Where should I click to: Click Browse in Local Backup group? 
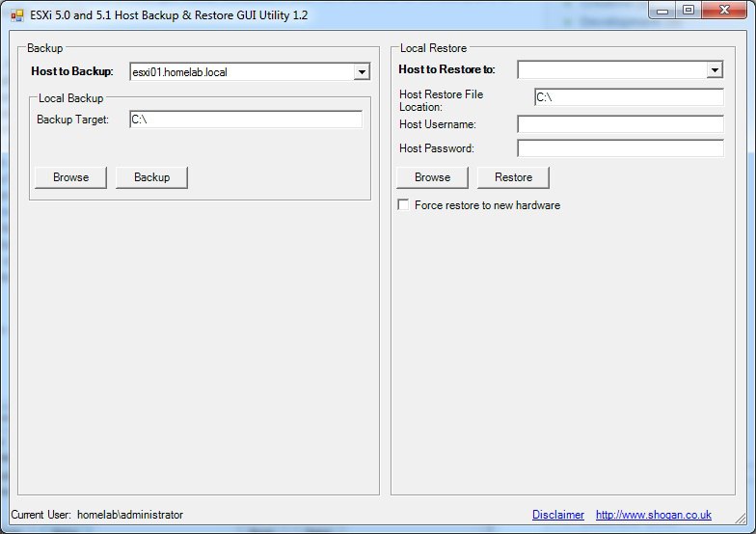point(71,177)
